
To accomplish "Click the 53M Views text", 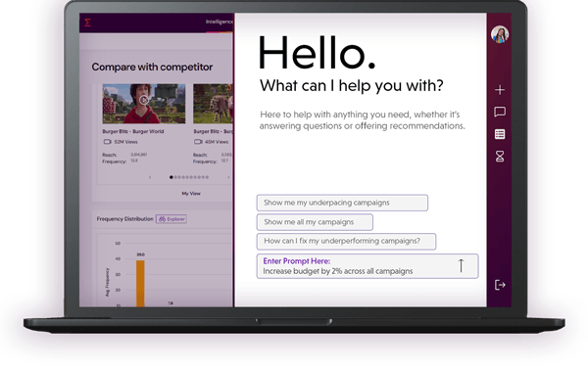I will point(125,142).
